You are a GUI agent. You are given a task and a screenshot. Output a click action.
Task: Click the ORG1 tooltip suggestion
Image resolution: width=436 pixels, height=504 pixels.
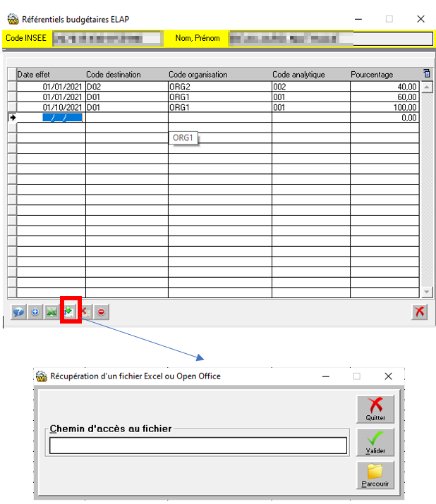click(183, 138)
